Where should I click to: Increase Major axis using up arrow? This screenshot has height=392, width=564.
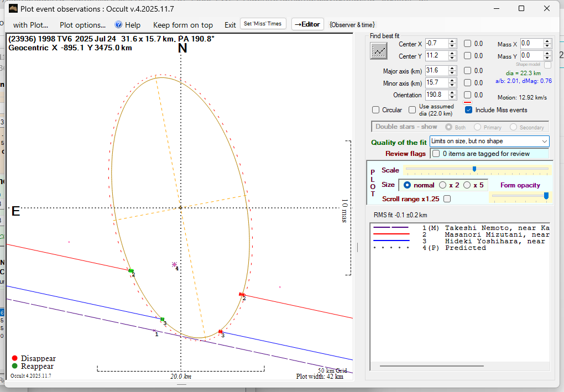452,68
